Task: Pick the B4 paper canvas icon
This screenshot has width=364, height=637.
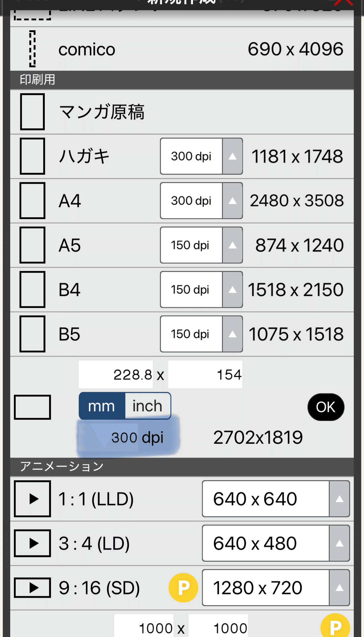Action: (32, 290)
